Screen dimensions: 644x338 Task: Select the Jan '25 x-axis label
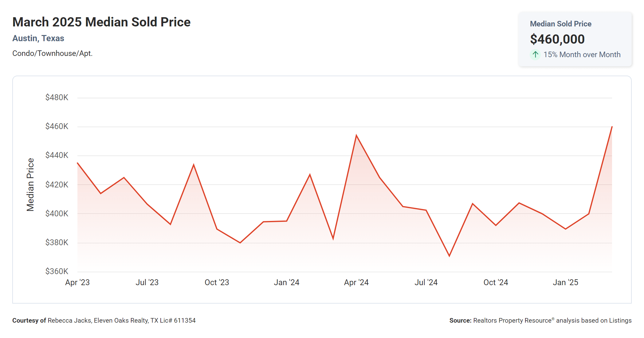point(565,282)
